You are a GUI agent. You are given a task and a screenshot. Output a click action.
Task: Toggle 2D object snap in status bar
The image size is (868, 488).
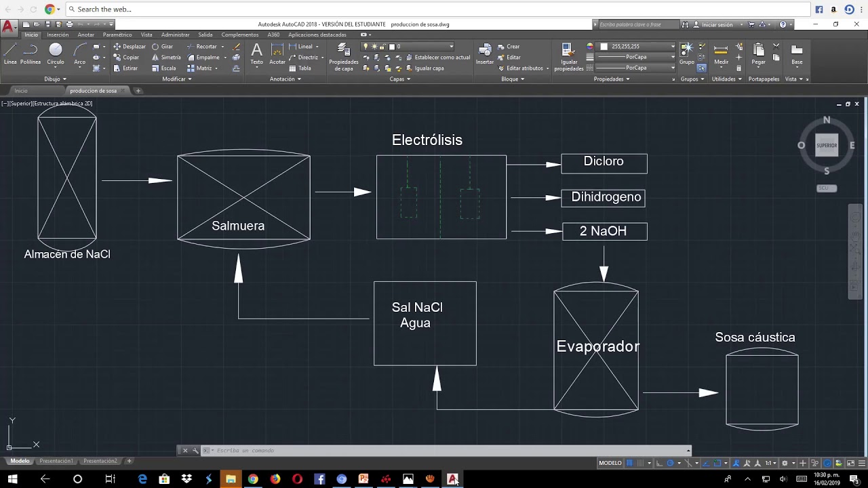tap(716, 463)
